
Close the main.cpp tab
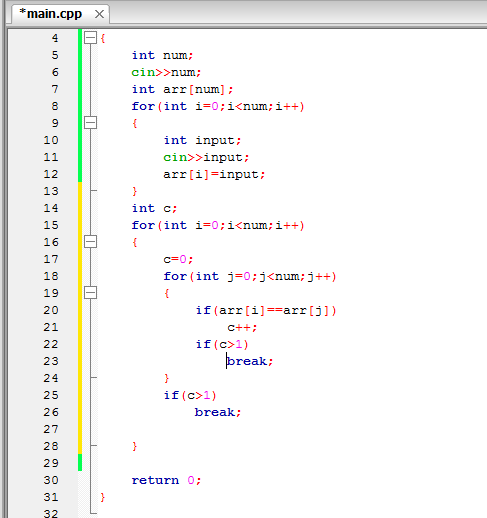tap(99, 14)
